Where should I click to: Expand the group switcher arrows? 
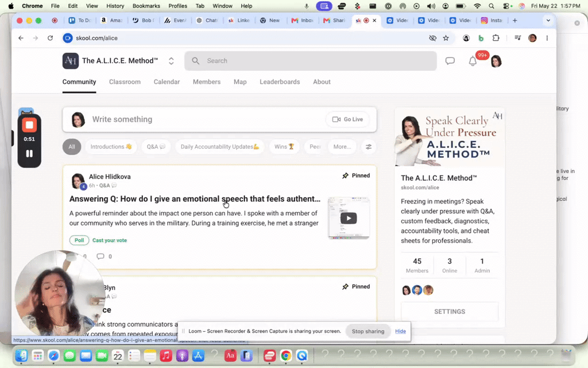pos(171,61)
